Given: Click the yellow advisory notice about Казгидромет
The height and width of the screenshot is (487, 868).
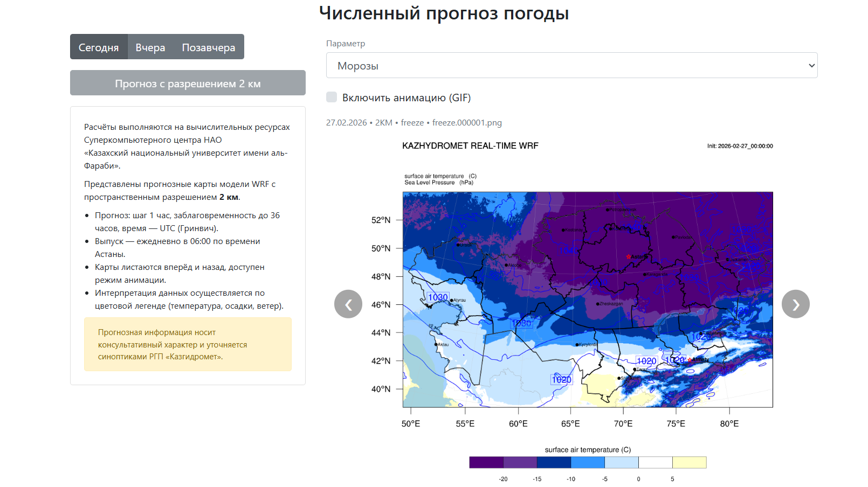Looking at the screenshot, I should click(x=188, y=344).
